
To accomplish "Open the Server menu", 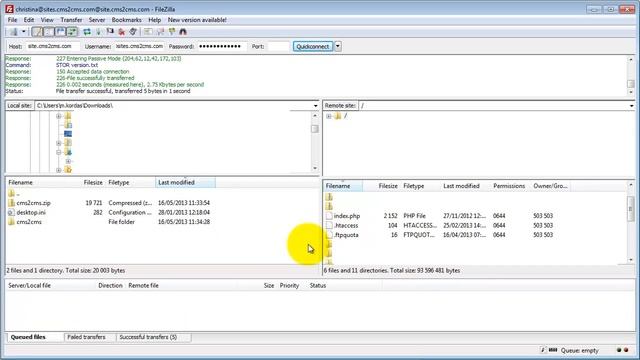I will (x=97, y=20).
